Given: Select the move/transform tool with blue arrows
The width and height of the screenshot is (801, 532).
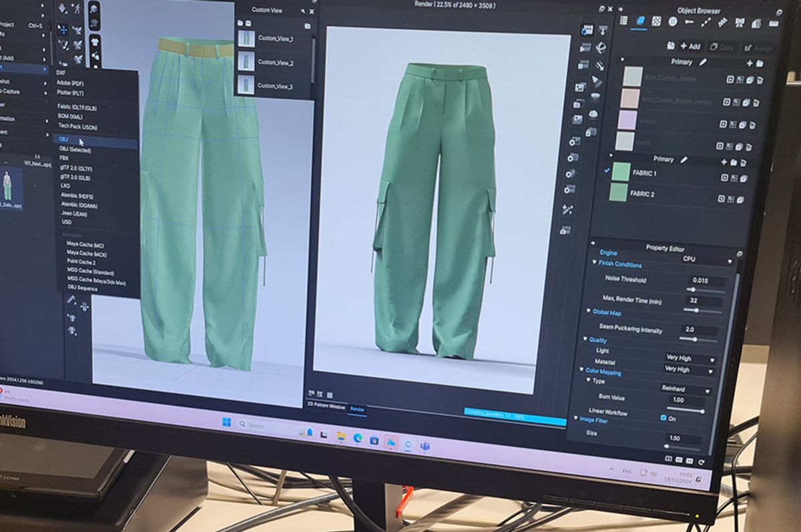Looking at the screenshot, I should coord(63,29).
